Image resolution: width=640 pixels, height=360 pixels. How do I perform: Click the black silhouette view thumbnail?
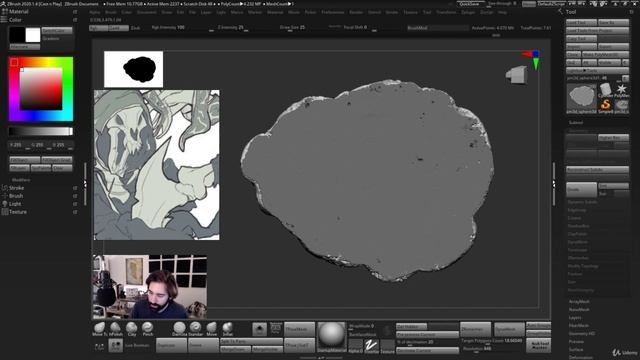(x=133, y=69)
